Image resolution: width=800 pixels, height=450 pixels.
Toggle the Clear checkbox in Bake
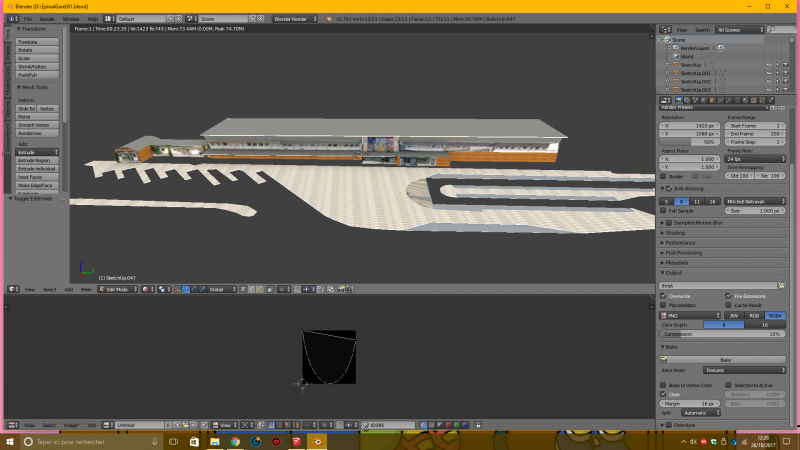point(664,394)
